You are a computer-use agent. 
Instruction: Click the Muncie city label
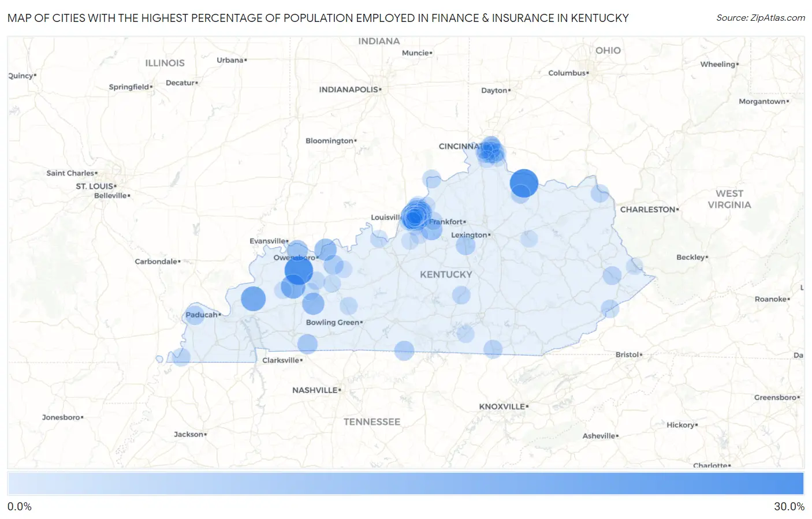tap(417, 53)
